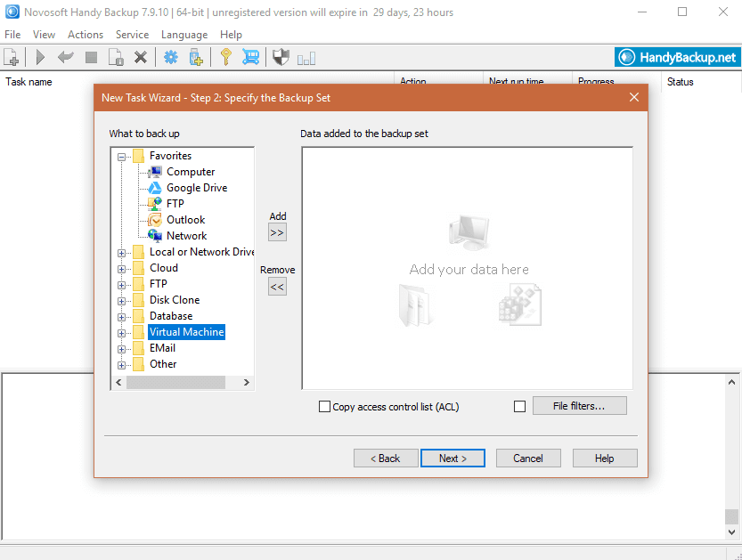Enable Copy access control list checkbox
The width and height of the screenshot is (742, 560).
[x=325, y=407]
